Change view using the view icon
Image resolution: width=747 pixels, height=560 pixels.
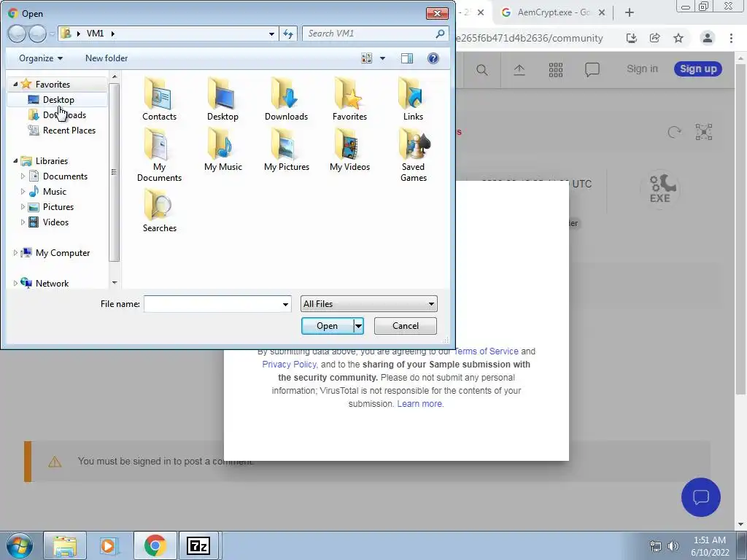[366, 58]
